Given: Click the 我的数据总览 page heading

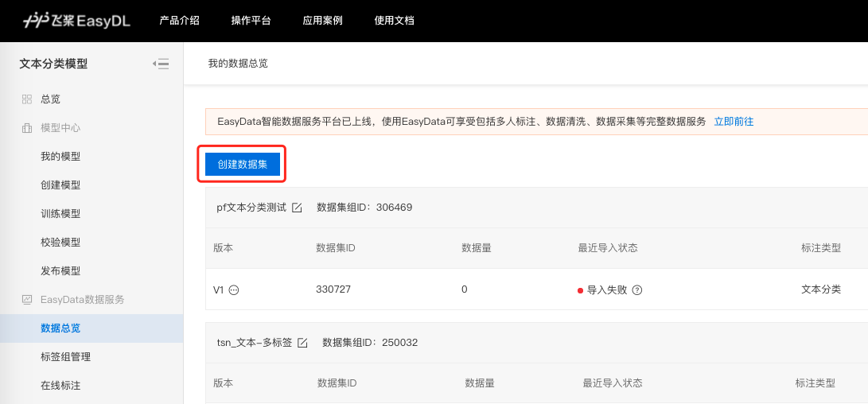Looking at the screenshot, I should pyautogui.click(x=238, y=64).
